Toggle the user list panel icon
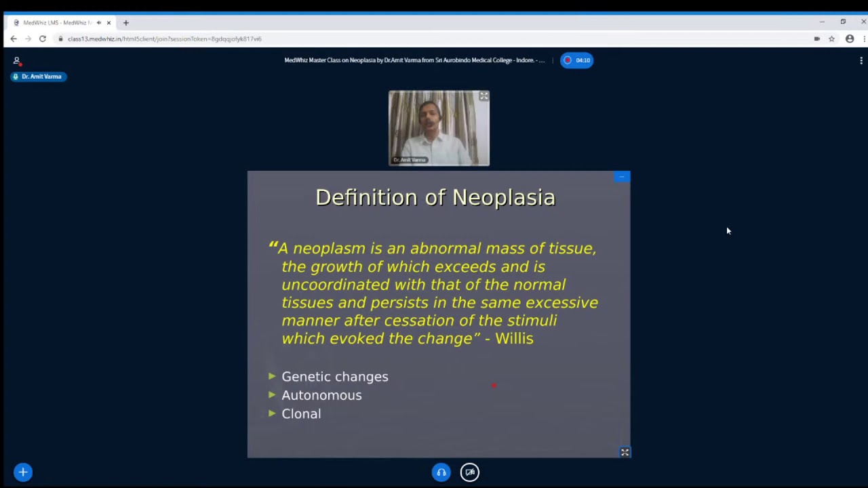The height and width of the screenshot is (488, 868). pyautogui.click(x=16, y=61)
